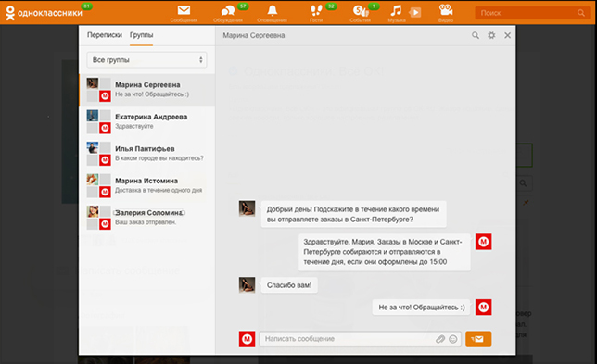Click the red M badge beside Валерия Соломина
597x364 pixels.
105,224
